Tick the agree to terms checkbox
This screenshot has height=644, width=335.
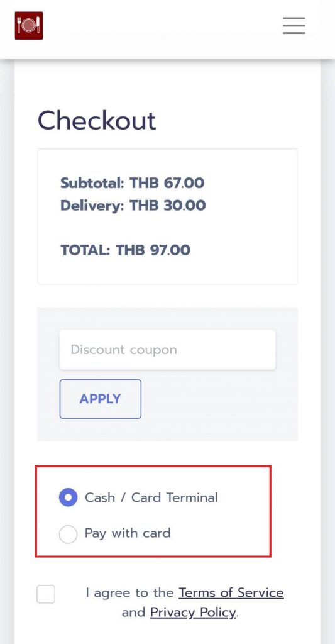[x=46, y=594]
